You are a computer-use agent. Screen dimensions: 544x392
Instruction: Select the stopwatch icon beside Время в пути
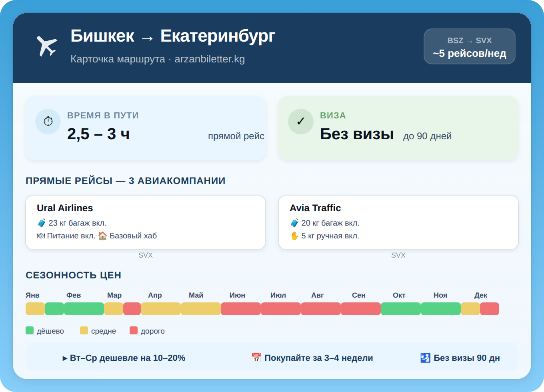(x=48, y=121)
